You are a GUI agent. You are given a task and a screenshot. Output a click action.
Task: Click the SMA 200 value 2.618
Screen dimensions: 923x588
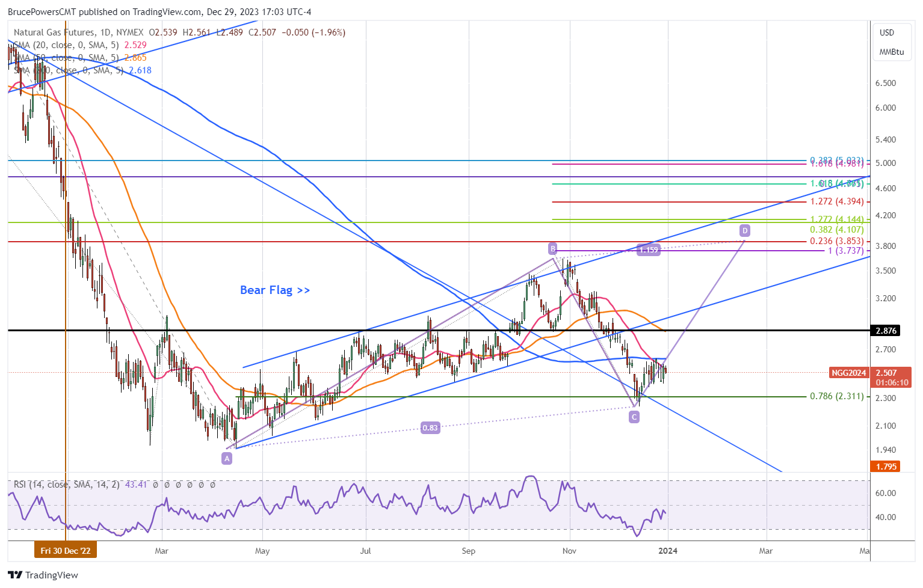coord(140,70)
